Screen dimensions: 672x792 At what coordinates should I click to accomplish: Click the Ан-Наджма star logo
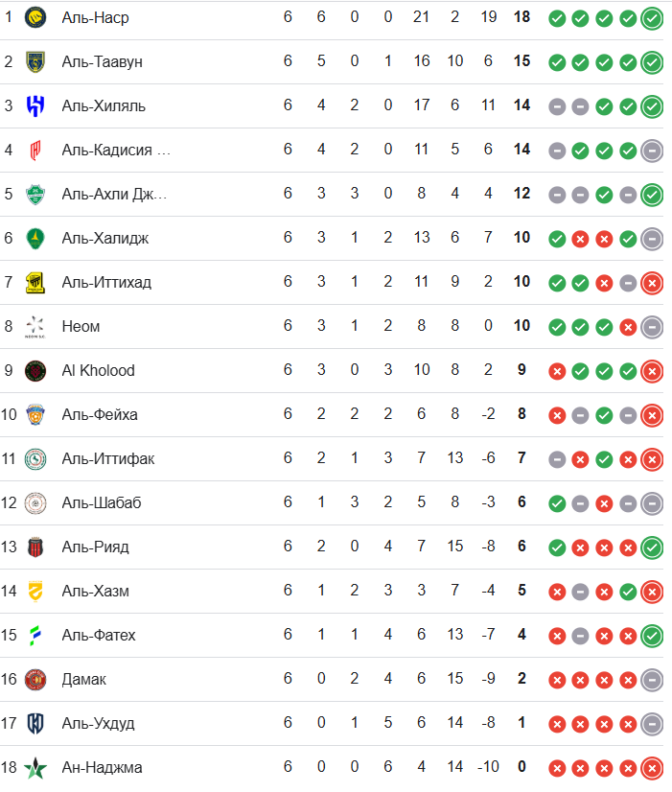coord(35,767)
